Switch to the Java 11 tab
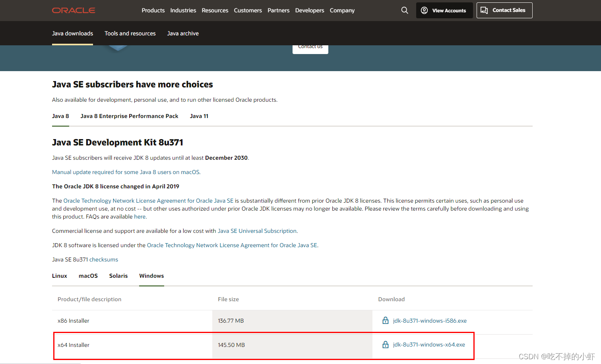Image resolution: width=601 pixels, height=364 pixels. pos(199,116)
